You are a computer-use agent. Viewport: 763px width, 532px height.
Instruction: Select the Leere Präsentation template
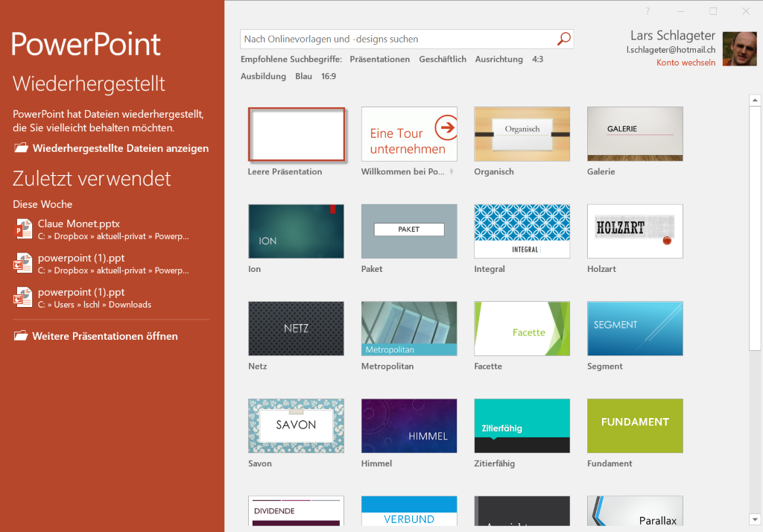pos(296,134)
